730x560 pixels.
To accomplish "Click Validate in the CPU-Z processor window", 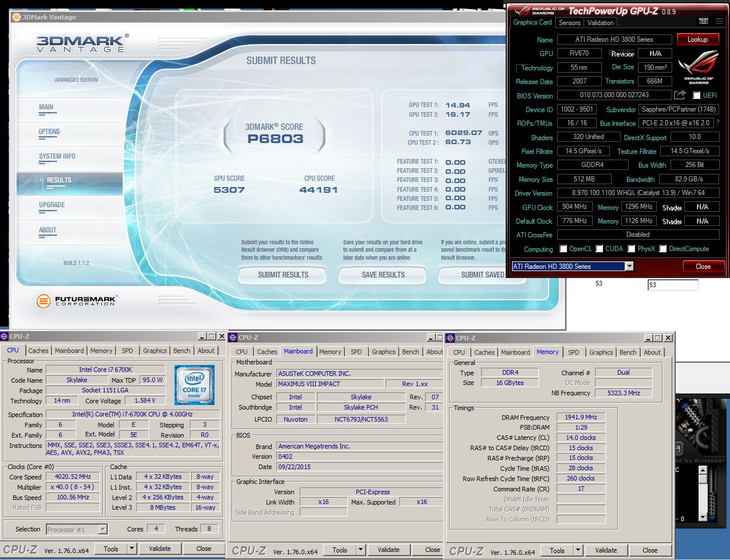I will pos(160,549).
